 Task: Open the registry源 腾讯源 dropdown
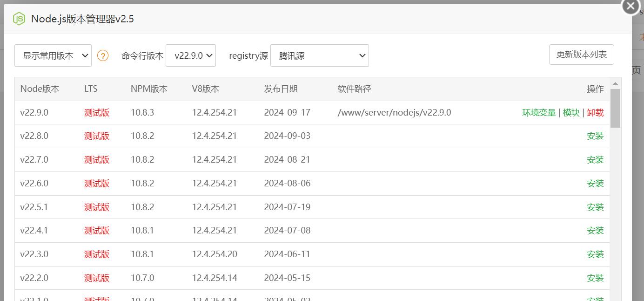[x=320, y=55]
